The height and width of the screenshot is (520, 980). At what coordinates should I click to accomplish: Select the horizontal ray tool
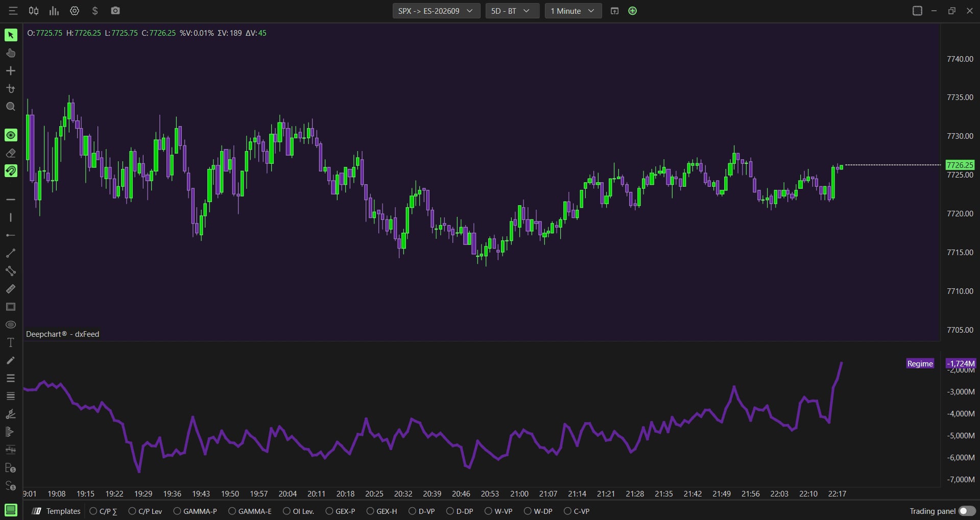click(11, 235)
